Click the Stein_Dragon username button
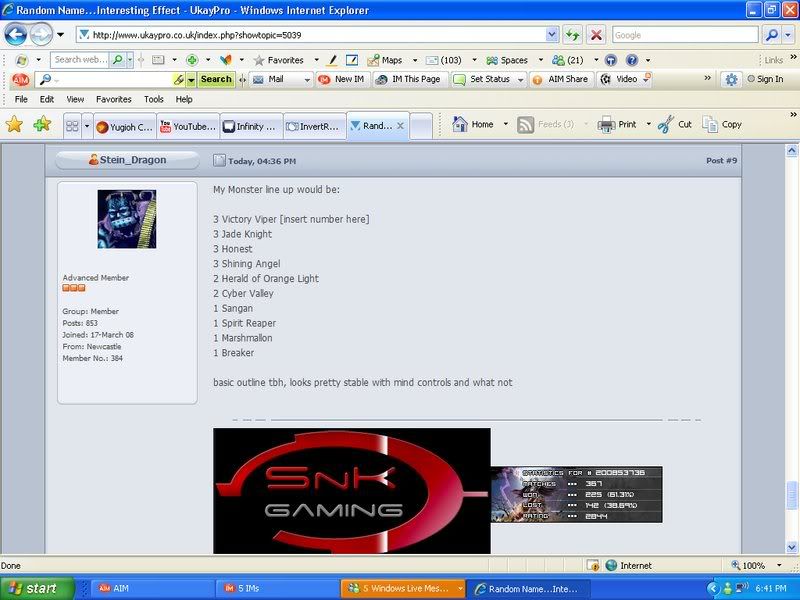The height and width of the screenshot is (600, 800). (126, 160)
